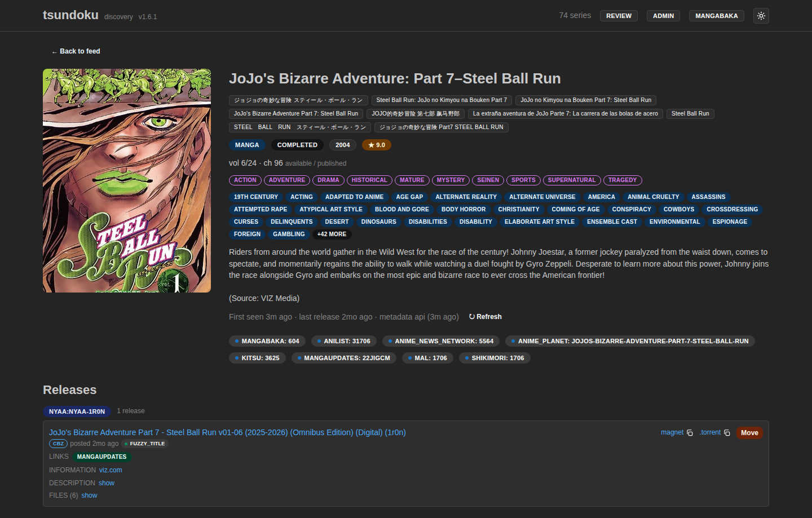Click the NYAA:NYAA-1R0N source badge
This screenshot has width=812, height=518.
coord(77,411)
